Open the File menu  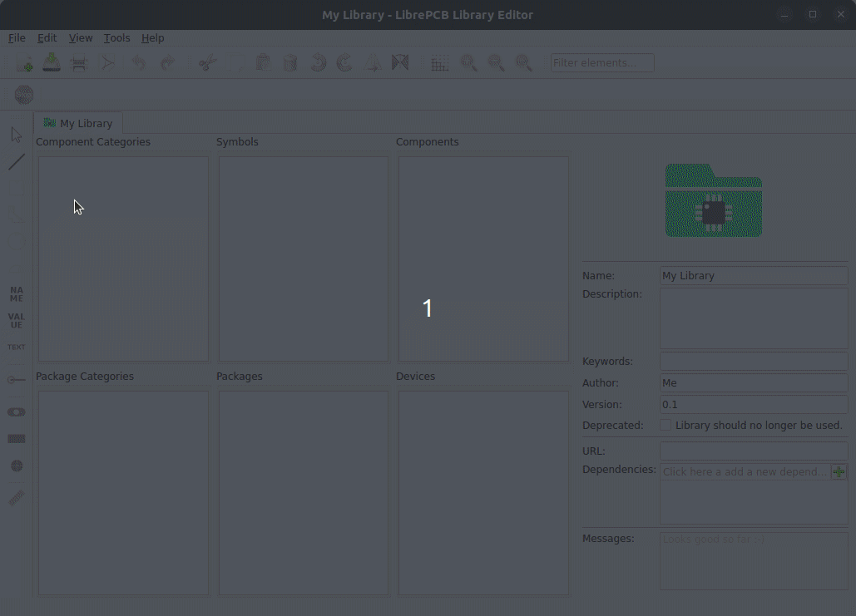17,38
